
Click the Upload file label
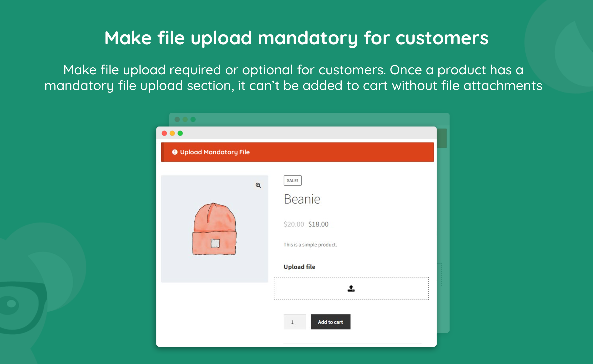299,267
